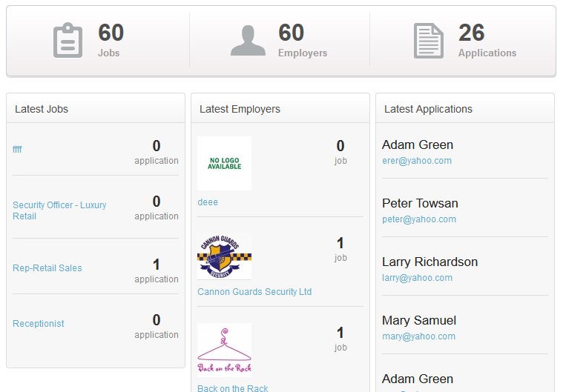Click the Latest Applications panel header
Viewport: 566px width, 392px height.
pyautogui.click(x=428, y=108)
